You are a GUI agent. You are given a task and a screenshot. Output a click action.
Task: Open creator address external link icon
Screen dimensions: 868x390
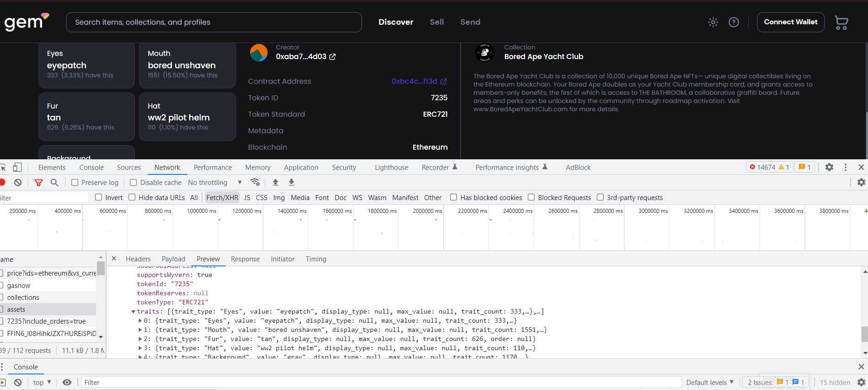(x=332, y=57)
